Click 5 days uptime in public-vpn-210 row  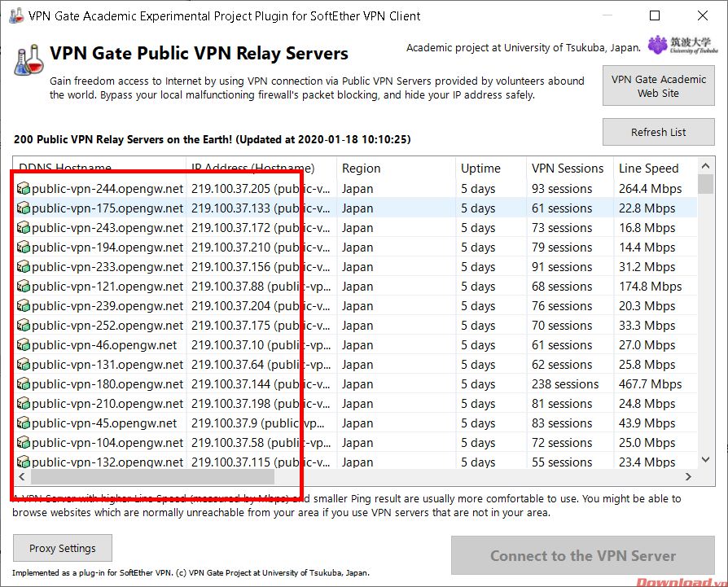click(x=478, y=403)
